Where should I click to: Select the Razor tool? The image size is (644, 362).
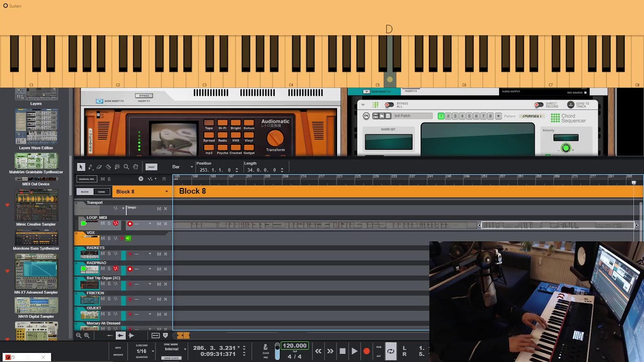coord(108,167)
